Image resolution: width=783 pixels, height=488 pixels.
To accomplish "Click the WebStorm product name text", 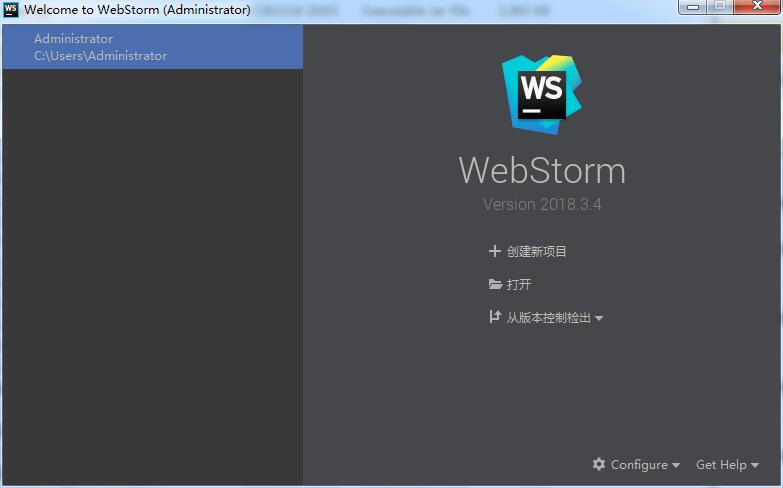I will point(542,170).
